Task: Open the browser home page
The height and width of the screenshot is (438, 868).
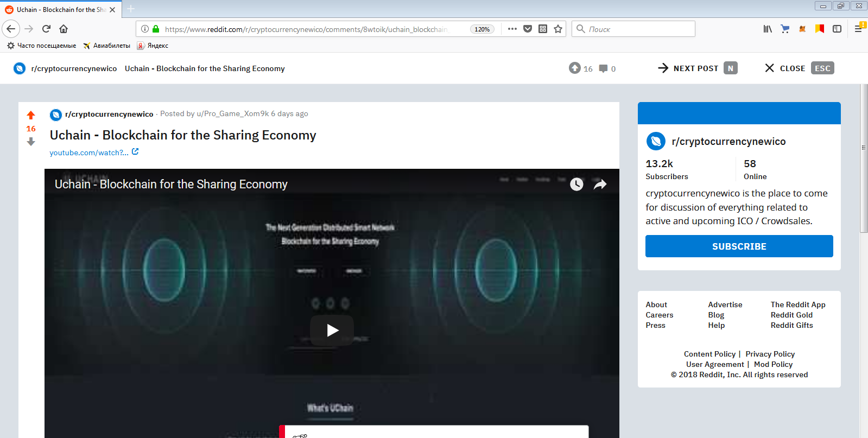Action: [64, 29]
